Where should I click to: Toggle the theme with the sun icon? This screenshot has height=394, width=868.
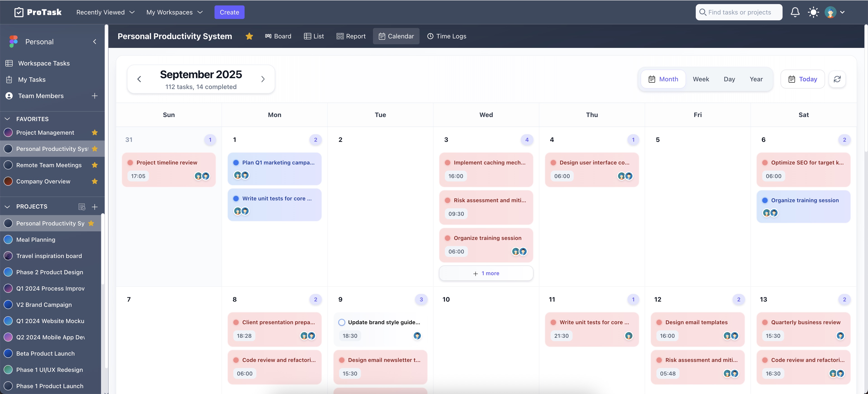(814, 12)
